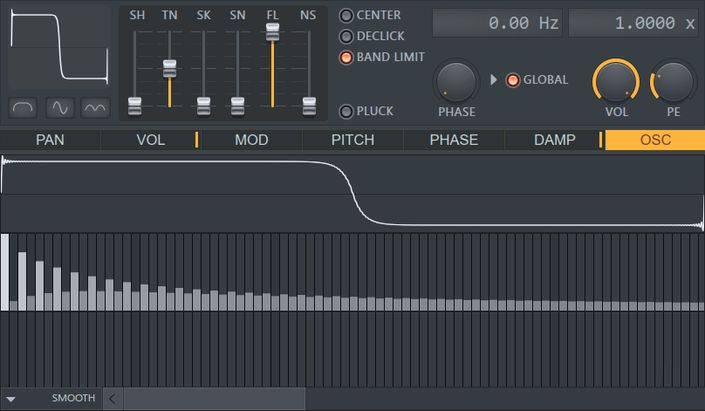Click the left scroll arrow button

click(112, 398)
